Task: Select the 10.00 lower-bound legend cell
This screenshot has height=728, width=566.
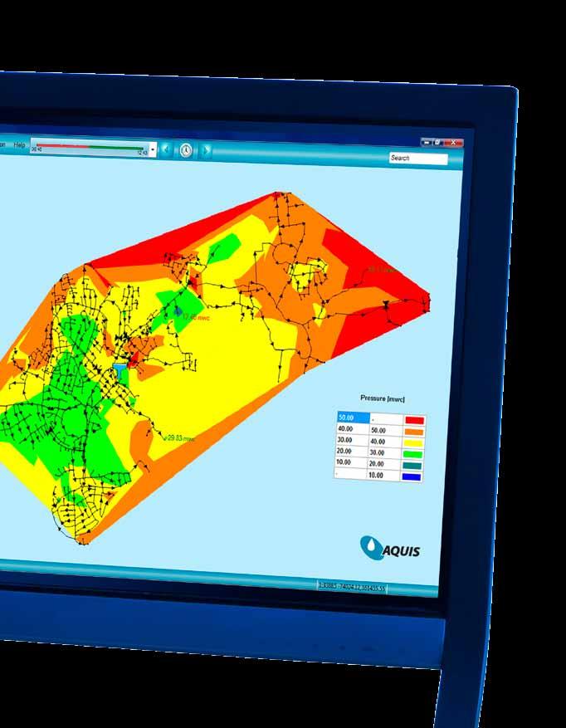Action: tap(352, 462)
